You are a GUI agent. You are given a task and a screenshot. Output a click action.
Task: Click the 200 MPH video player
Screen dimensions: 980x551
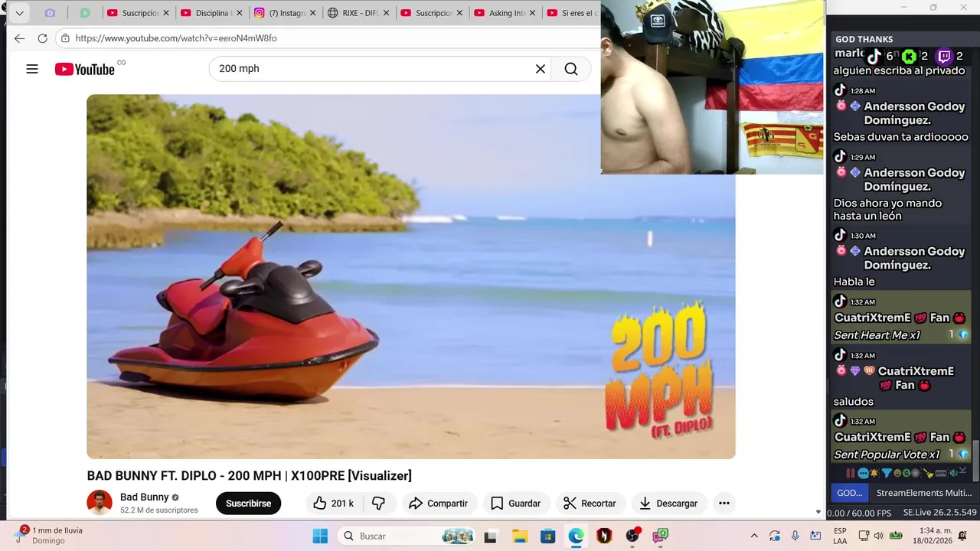(x=410, y=276)
